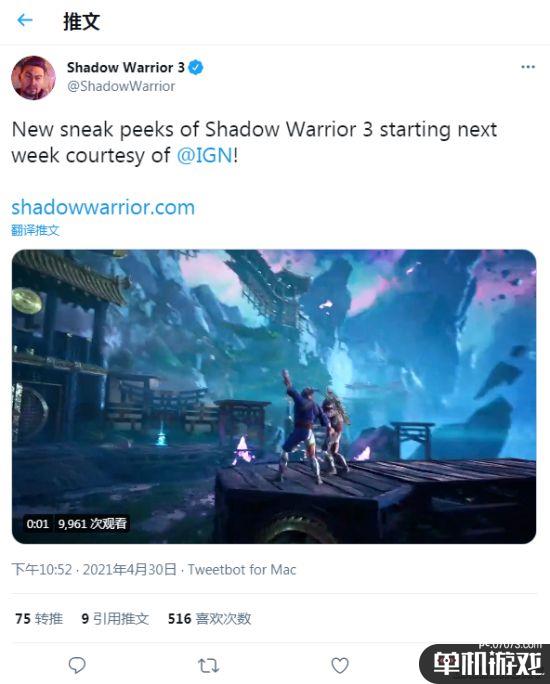This screenshot has height=684, width=550.
Task: Open the @ShadowWarrior handle
Action: (x=121, y=86)
